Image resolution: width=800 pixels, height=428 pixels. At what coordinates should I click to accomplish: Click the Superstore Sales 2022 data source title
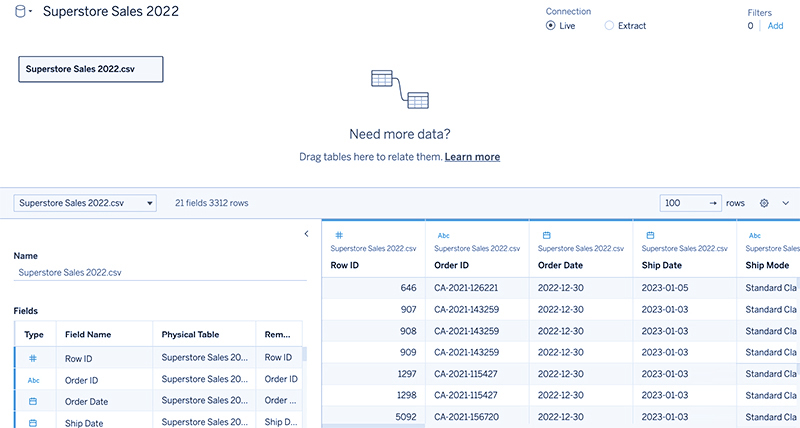tap(111, 11)
